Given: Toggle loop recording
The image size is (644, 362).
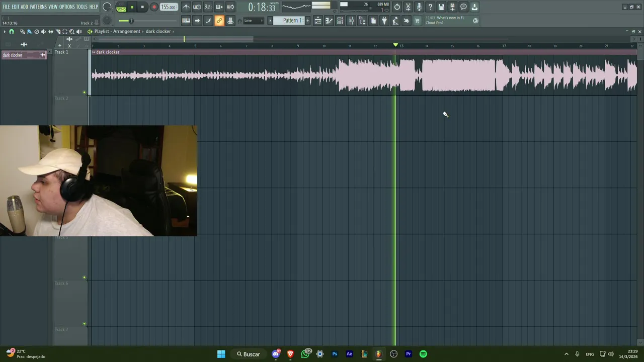Looking at the screenshot, I should pos(230,7).
